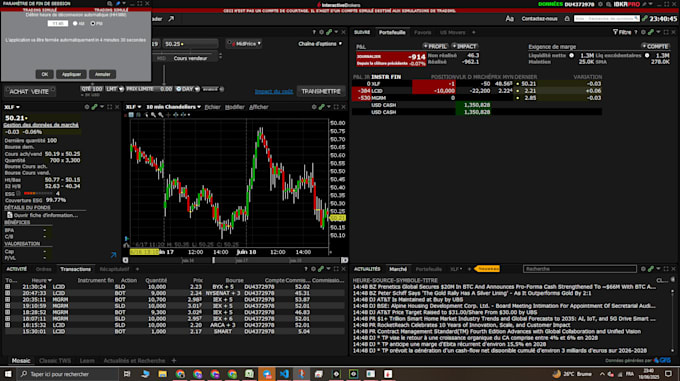Click chain link icon in chart panel
The width and height of the screenshot is (680, 381).
click(x=321, y=107)
